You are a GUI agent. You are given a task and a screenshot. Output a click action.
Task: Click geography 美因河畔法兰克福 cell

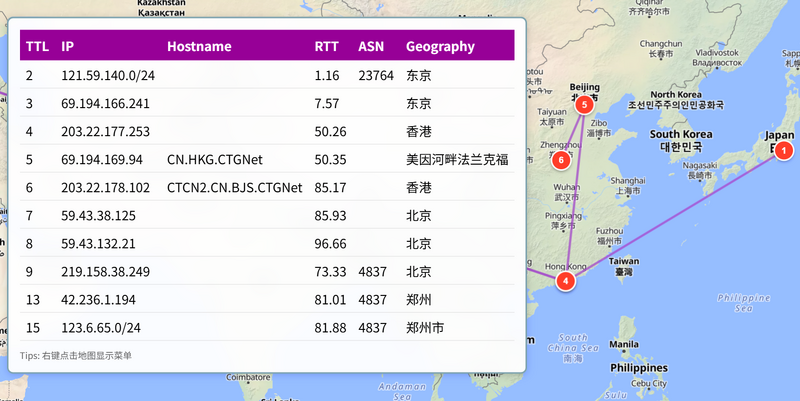pos(457,160)
